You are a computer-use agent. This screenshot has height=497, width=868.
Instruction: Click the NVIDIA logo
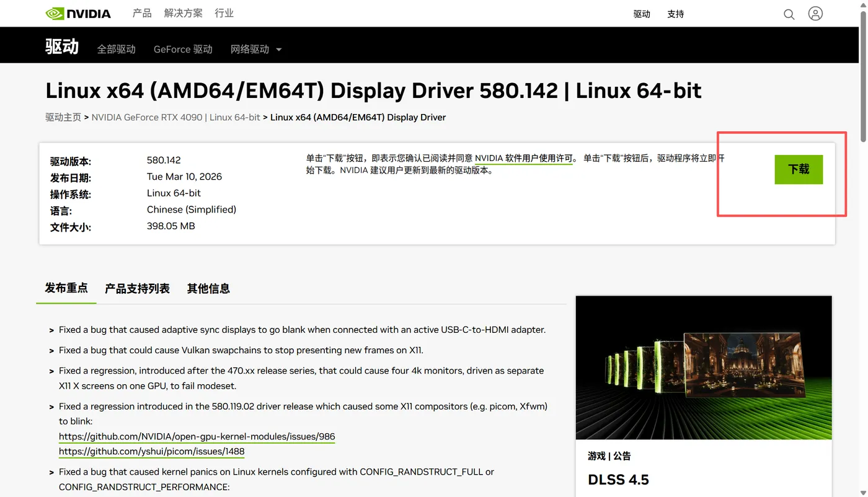pos(78,13)
